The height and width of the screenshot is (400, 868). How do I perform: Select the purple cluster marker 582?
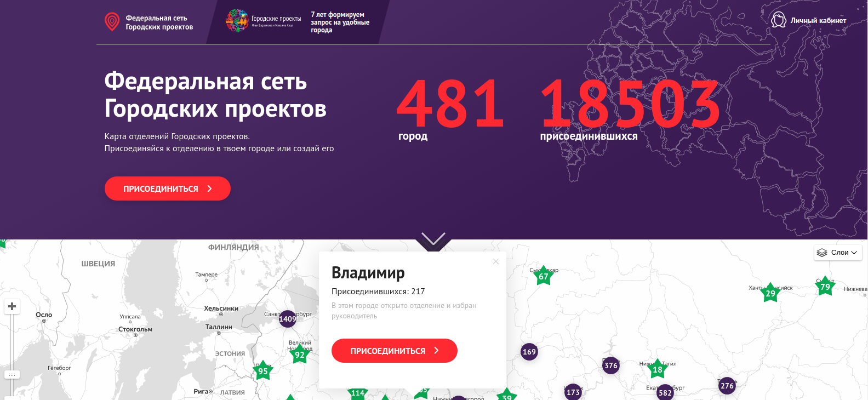[x=665, y=392]
